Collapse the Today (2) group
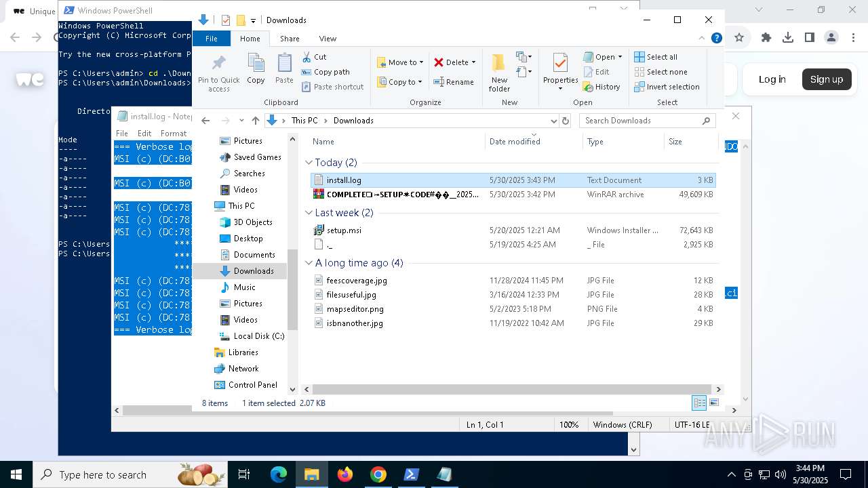 pyautogui.click(x=309, y=163)
